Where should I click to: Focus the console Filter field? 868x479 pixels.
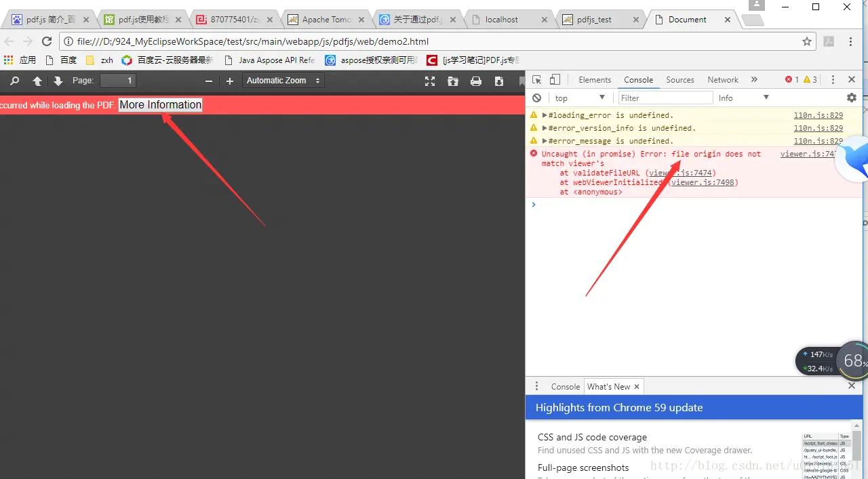pyautogui.click(x=665, y=98)
